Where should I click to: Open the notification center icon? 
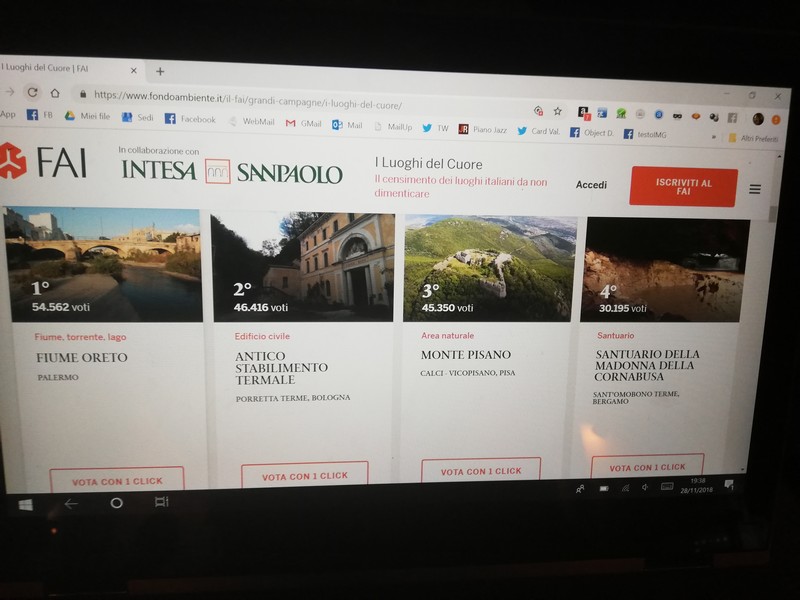(x=729, y=484)
